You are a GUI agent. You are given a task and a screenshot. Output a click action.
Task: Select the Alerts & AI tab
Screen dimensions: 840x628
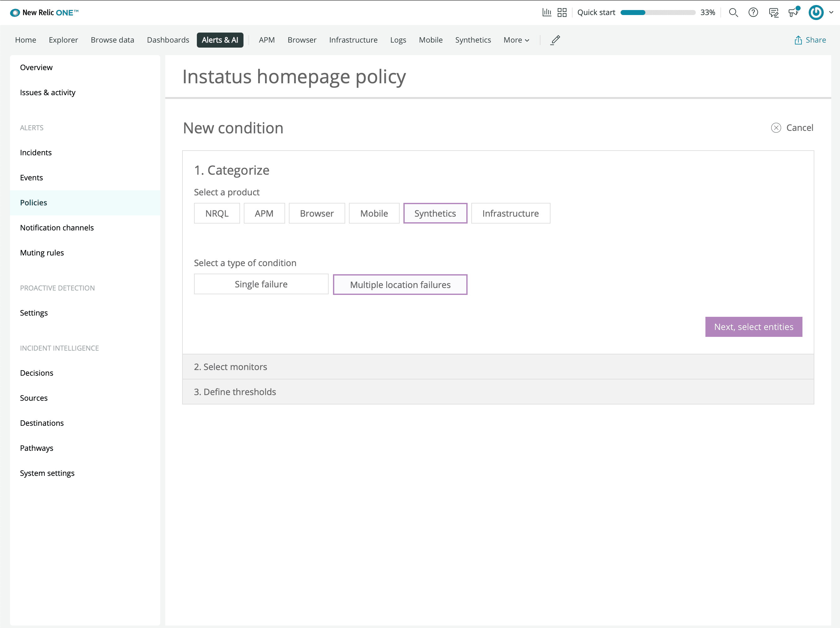(x=220, y=40)
